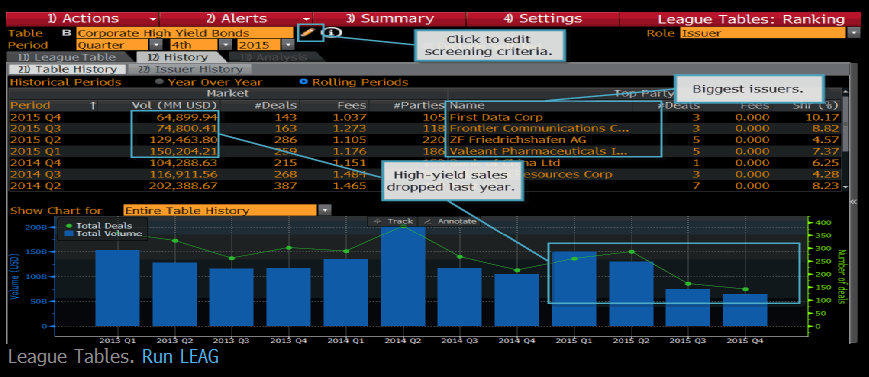Image resolution: width=869 pixels, height=377 pixels.
Task: Select the 2015 Q3 period row
Action: 425,129
